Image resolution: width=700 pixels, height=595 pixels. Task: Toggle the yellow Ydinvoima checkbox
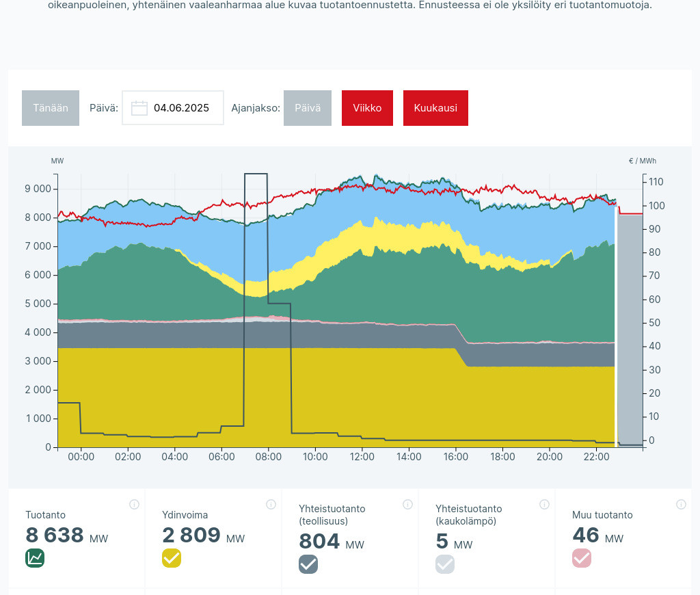click(172, 558)
